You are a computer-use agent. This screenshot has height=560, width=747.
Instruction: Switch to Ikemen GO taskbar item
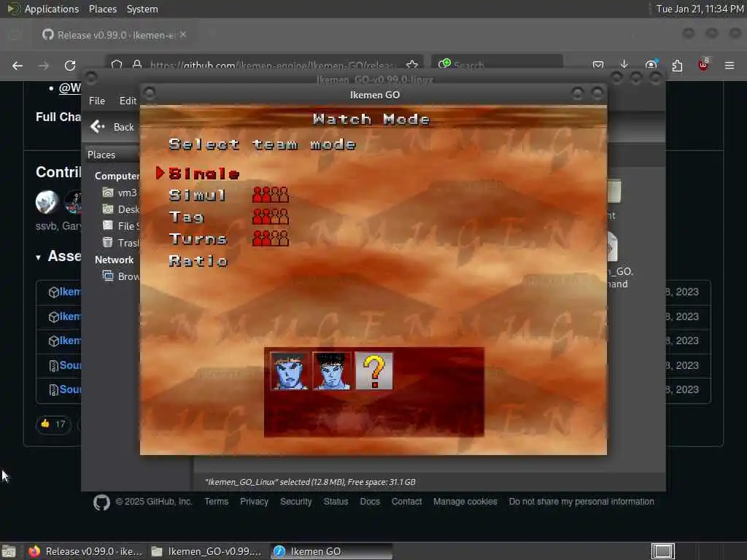coord(332,551)
